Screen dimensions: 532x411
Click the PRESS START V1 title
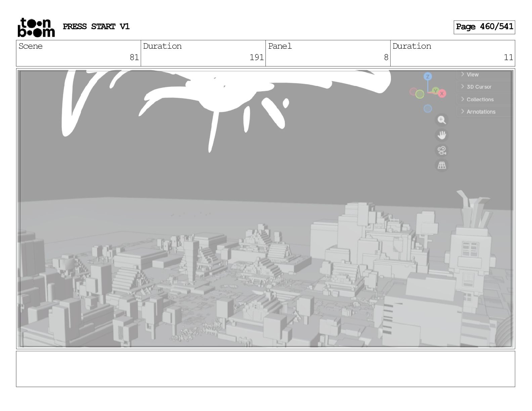point(96,27)
